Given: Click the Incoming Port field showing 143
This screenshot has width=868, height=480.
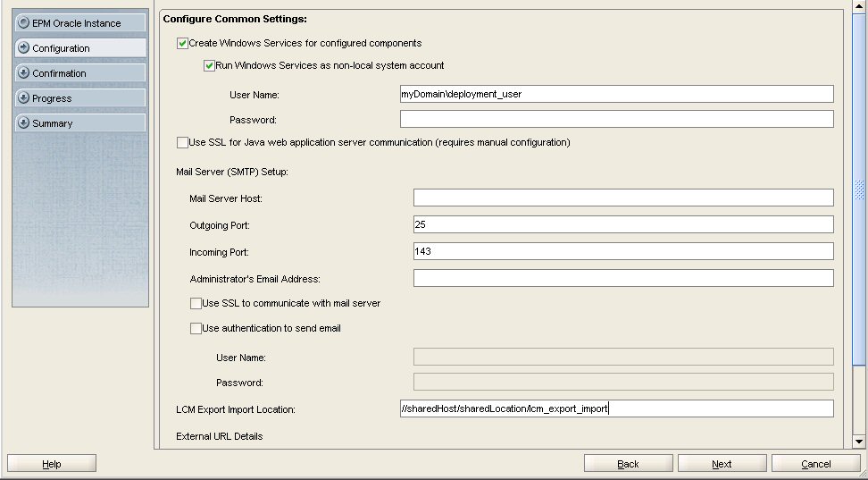Looking at the screenshot, I should click(x=623, y=251).
